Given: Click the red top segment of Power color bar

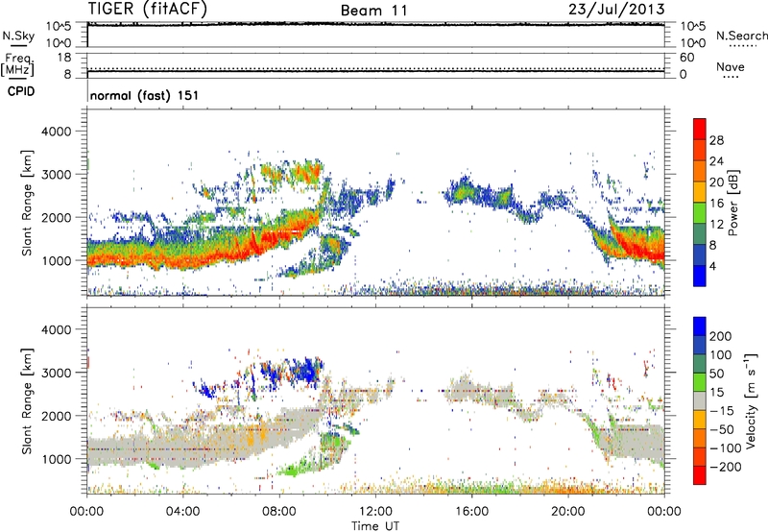Looking at the screenshot, I should coord(700,129).
